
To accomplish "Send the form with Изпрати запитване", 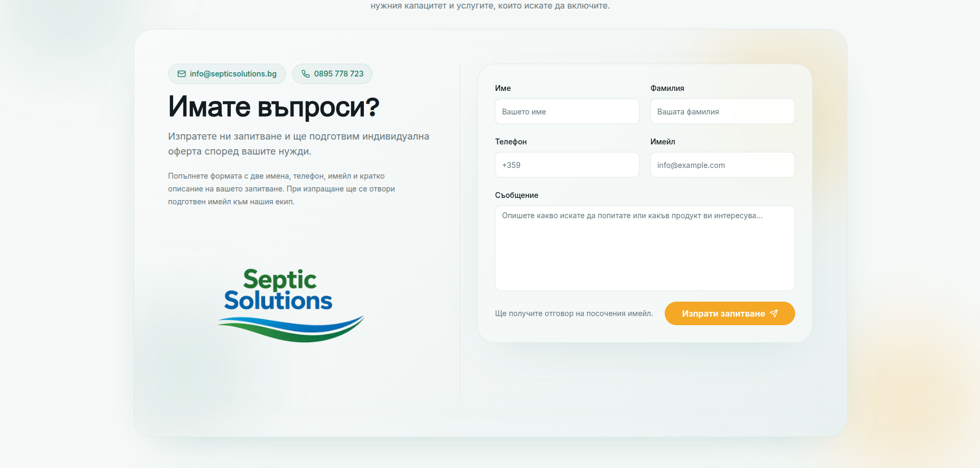I will coord(729,313).
